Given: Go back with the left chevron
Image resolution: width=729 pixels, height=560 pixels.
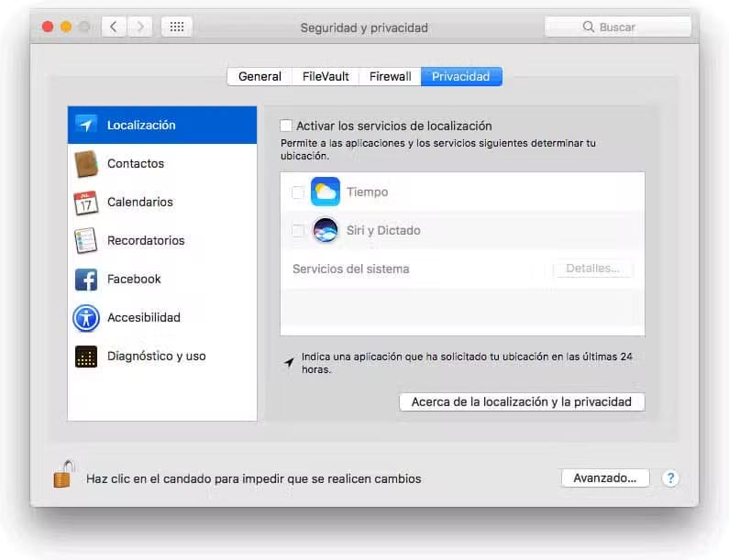Looking at the screenshot, I should 114,27.
